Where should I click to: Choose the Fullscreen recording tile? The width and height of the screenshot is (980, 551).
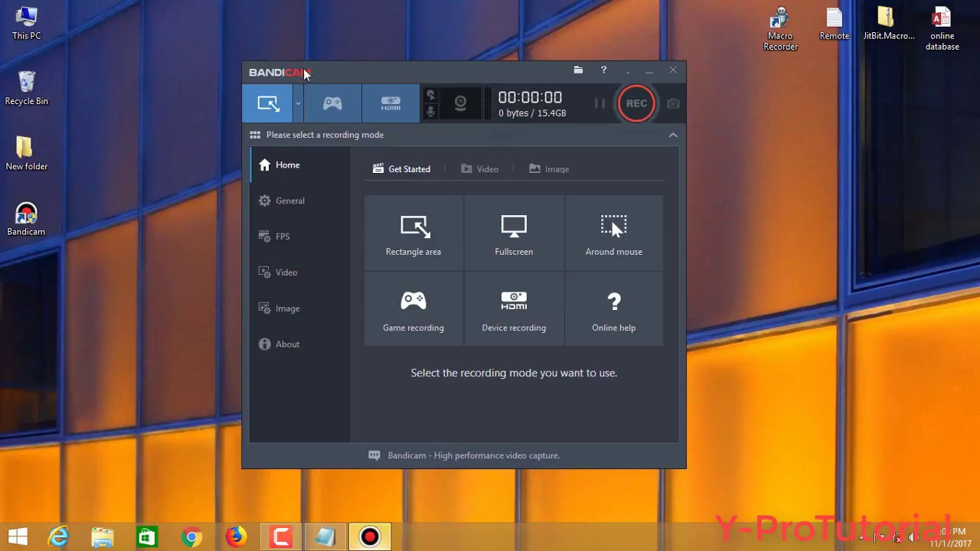(x=514, y=233)
